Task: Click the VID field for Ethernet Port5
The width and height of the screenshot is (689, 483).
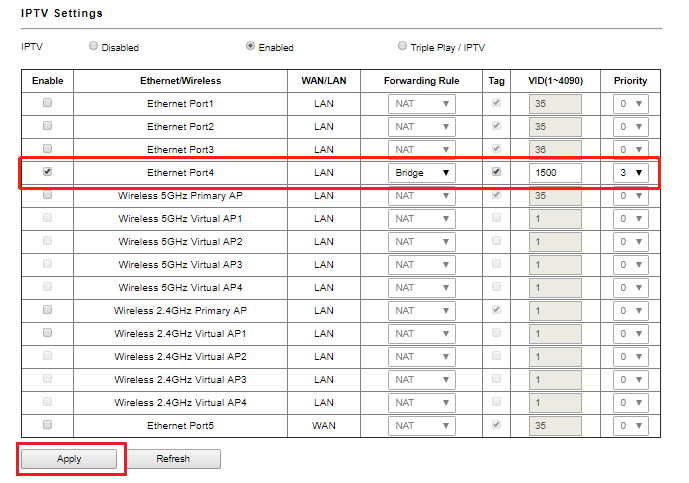Action: [555, 425]
